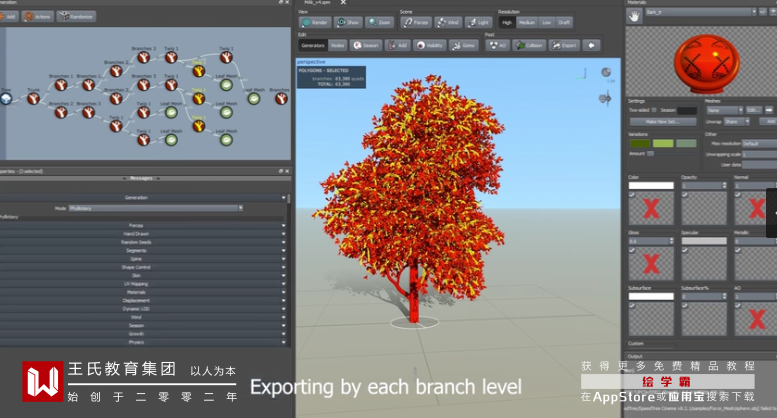Click the light green variation swatch

pyautogui.click(x=663, y=143)
